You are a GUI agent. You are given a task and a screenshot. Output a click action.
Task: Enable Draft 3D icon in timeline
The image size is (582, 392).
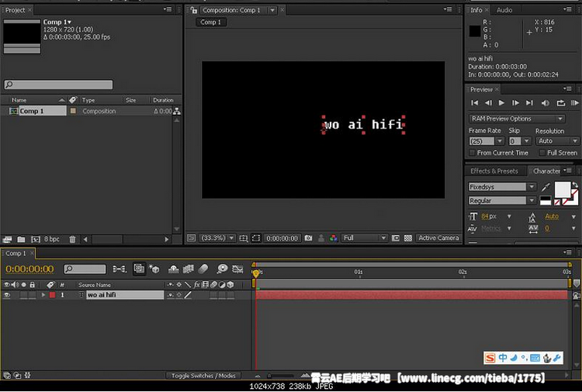154,269
